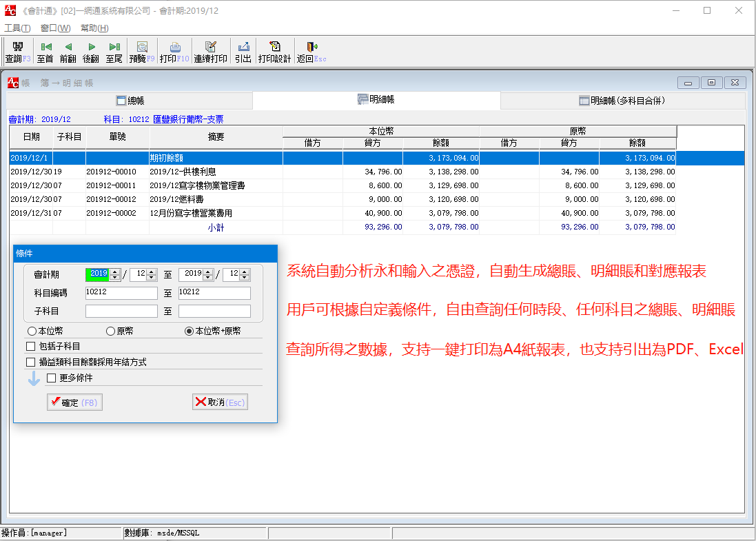Increase starting year with its stepper arrow
Viewport: 756px width, 541px height.
114,270
